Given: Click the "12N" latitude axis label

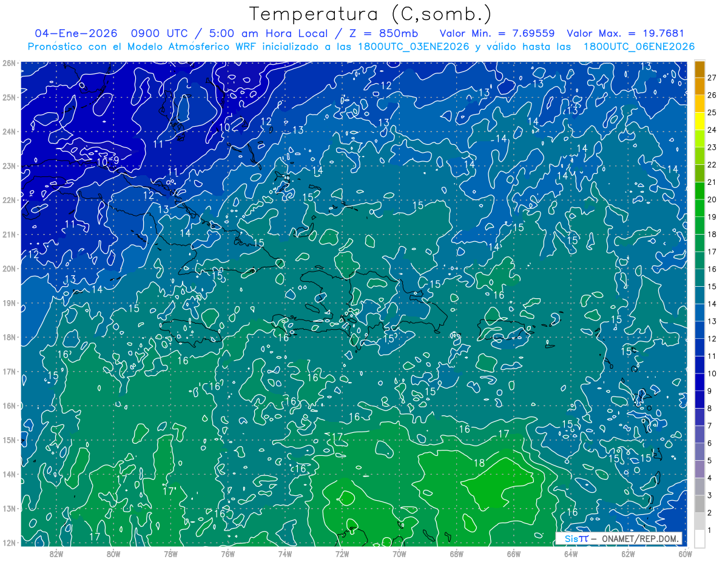Looking at the screenshot, I should click(x=9, y=543).
